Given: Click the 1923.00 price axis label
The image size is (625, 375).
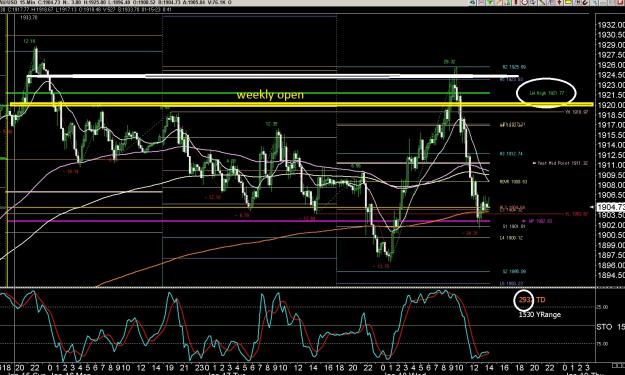Looking at the screenshot, I should point(610,85).
